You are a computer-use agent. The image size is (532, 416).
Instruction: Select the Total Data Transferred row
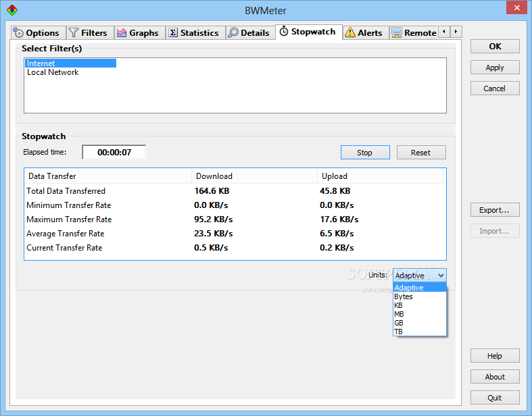[x=235, y=191]
